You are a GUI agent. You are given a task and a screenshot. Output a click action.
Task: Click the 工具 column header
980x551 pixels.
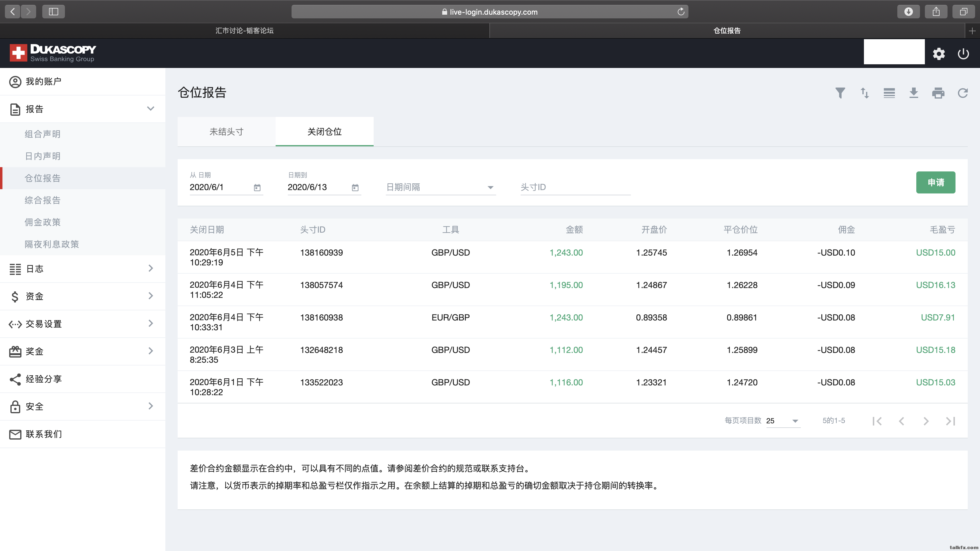pos(450,230)
